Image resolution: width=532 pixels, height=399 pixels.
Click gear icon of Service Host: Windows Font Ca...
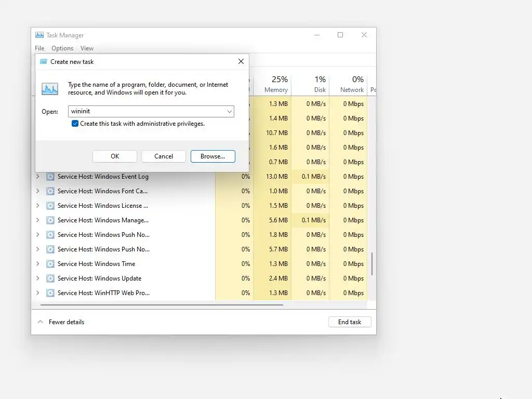click(x=50, y=191)
